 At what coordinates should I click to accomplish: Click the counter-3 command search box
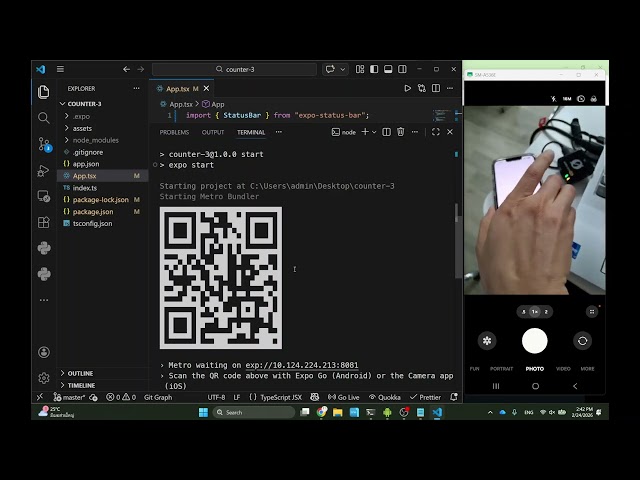234,69
